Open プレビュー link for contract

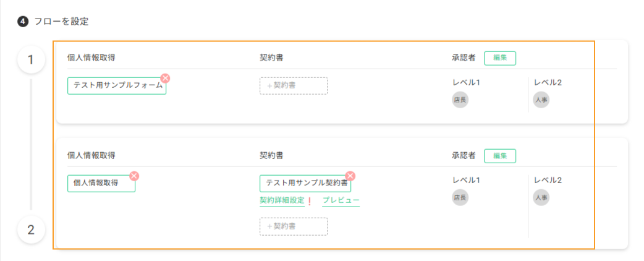pyautogui.click(x=341, y=200)
